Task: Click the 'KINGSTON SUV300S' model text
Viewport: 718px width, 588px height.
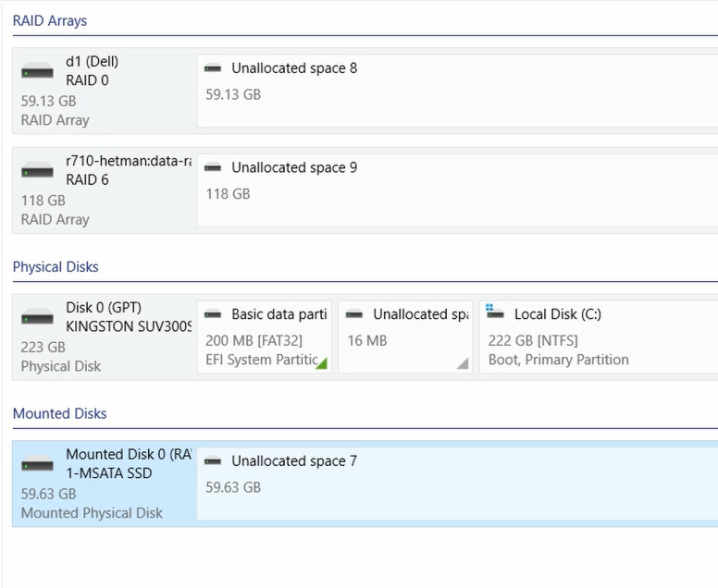Action: 129,326
